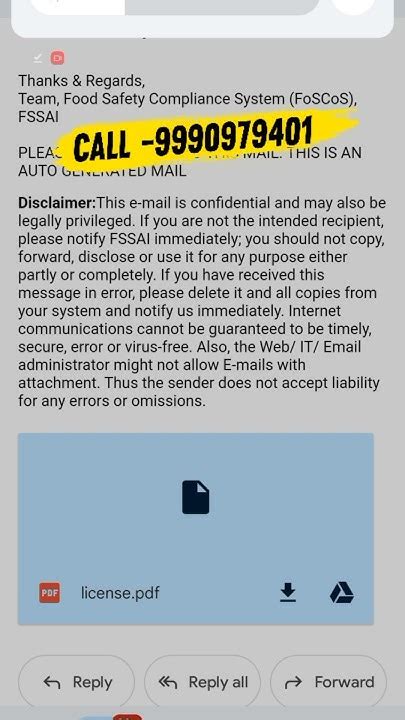
Task: Tap the Reply button label
Action: coord(92,683)
